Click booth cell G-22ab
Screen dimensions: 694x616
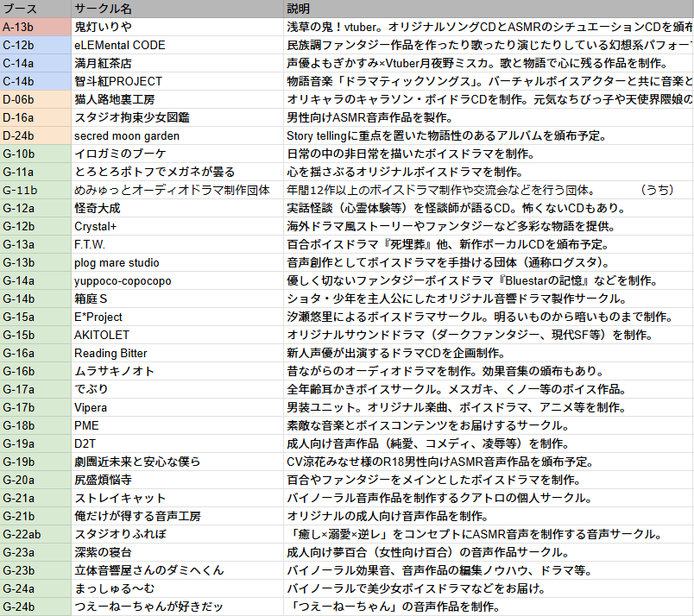click(x=35, y=535)
